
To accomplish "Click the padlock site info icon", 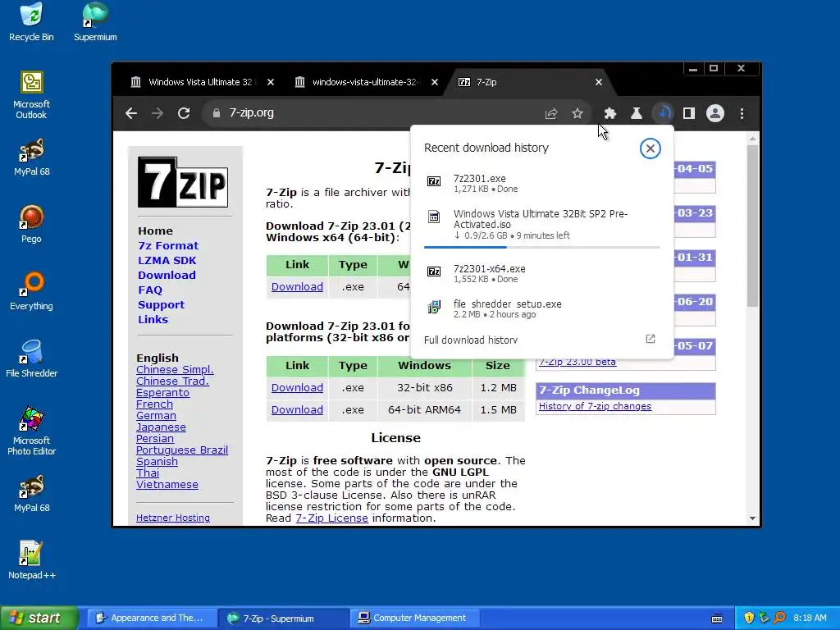I will (x=217, y=113).
